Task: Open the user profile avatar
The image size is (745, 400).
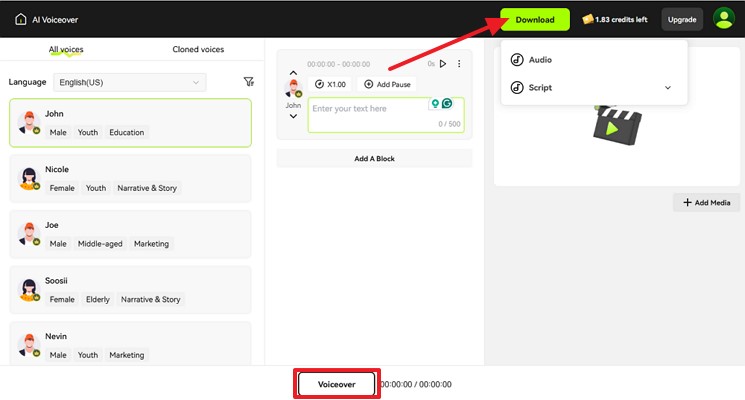Action: pyautogui.click(x=724, y=19)
